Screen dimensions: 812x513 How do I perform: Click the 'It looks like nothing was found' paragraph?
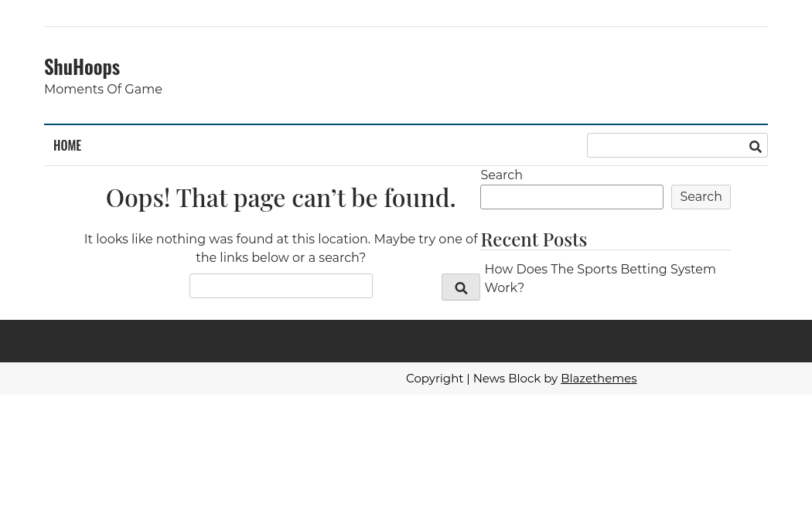(x=281, y=248)
